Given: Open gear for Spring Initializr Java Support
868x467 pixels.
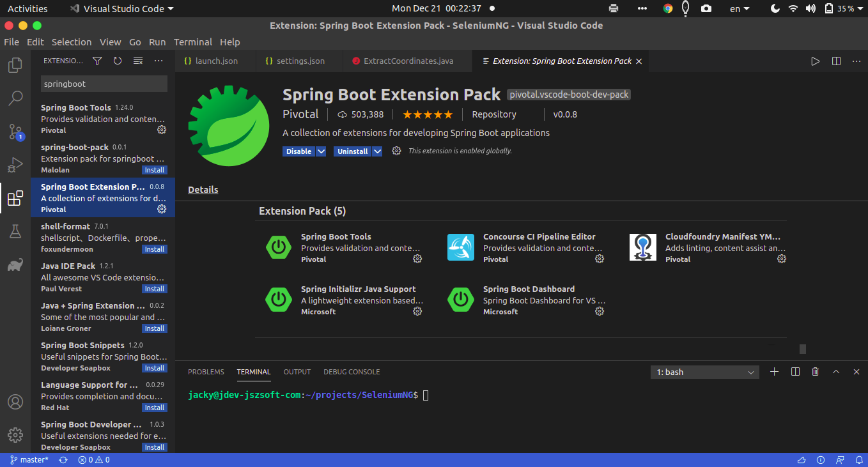Looking at the screenshot, I should 417,311.
